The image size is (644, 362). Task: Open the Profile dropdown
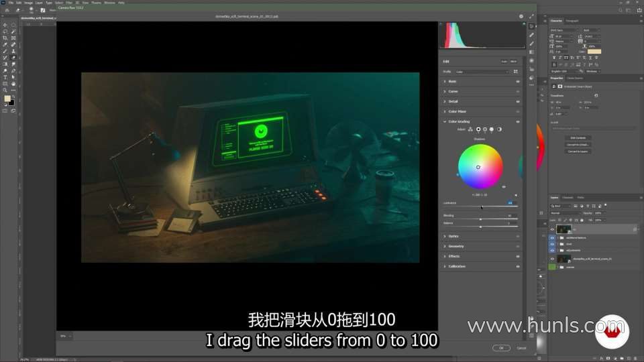[482, 72]
